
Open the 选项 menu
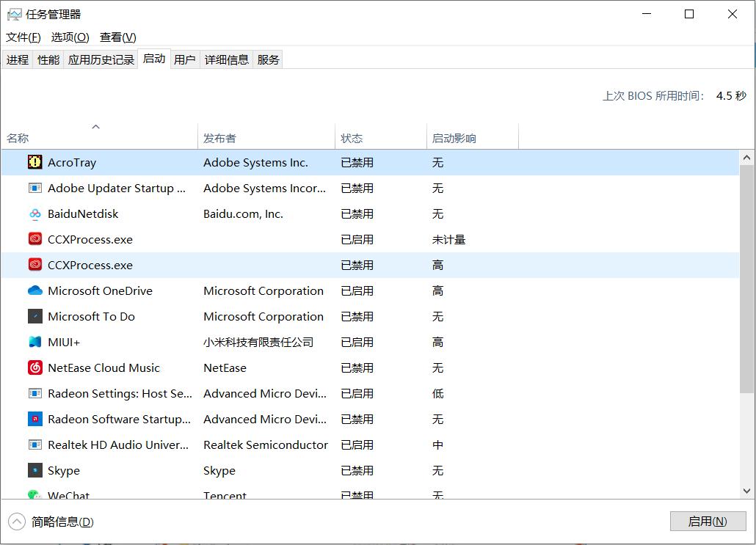coord(70,37)
